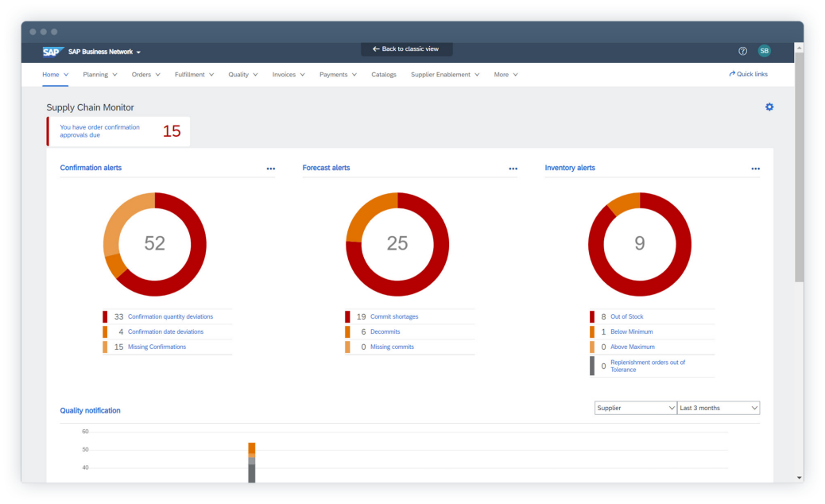Click Back to classic view button
This screenshot has width=825, height=504.
click(406, 49)
